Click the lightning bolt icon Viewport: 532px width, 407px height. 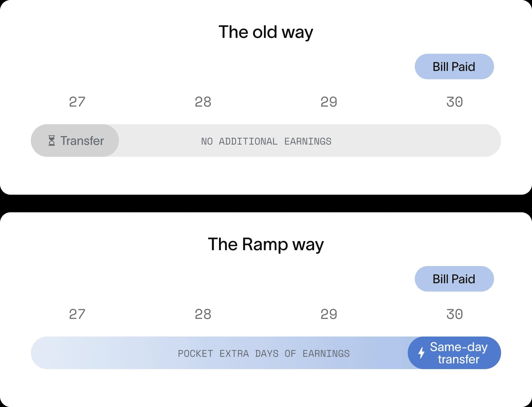pos(421,353)
